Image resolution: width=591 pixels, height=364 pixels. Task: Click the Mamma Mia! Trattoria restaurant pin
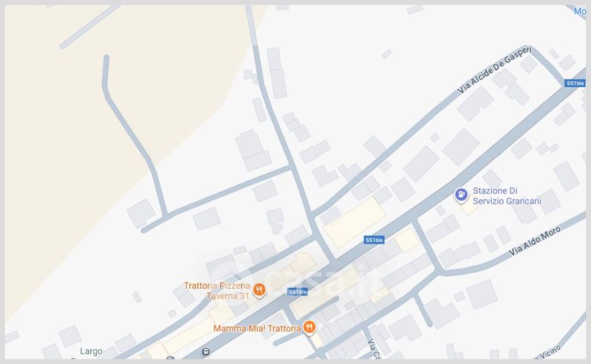point(309,327)
